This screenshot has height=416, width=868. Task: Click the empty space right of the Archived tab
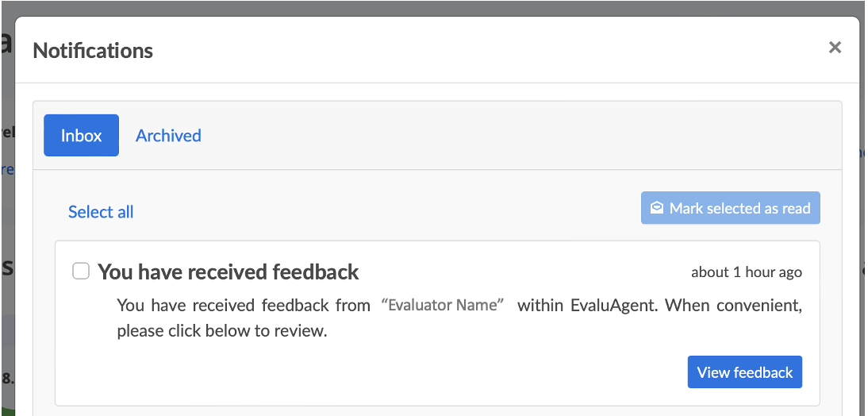pyautogui.click(x=516, y=135)
